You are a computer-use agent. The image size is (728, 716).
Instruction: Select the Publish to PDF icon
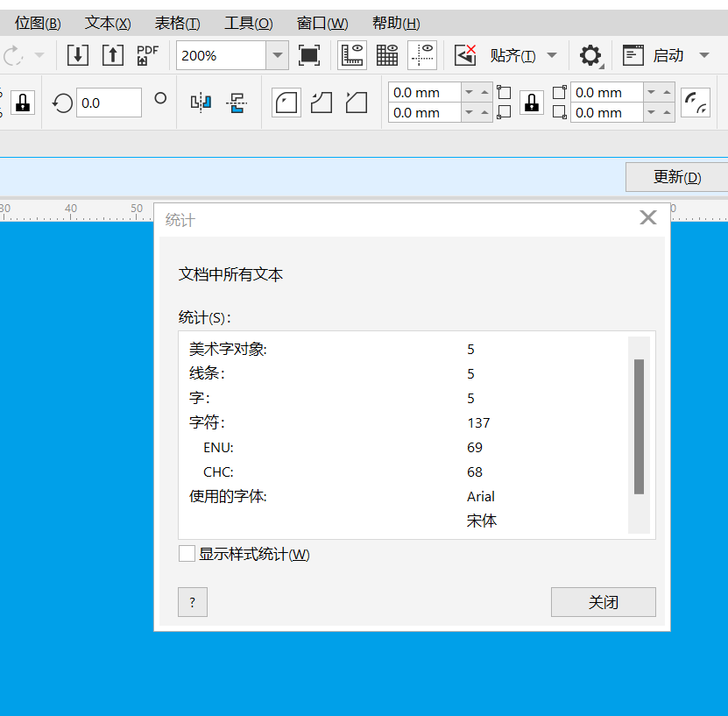tap(147, 54)
